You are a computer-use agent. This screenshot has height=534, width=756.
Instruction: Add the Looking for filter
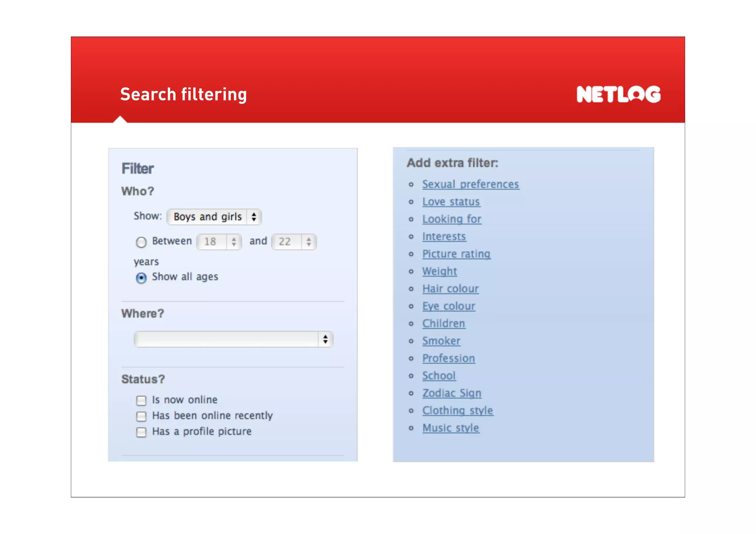pos(452,219)
